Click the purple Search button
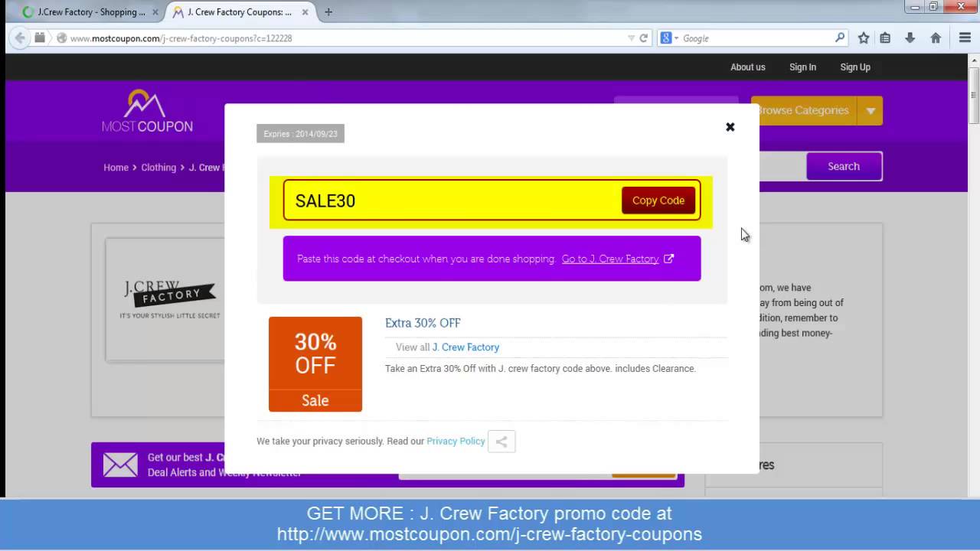This screenshot has width=980, height=551. point(844,166)
